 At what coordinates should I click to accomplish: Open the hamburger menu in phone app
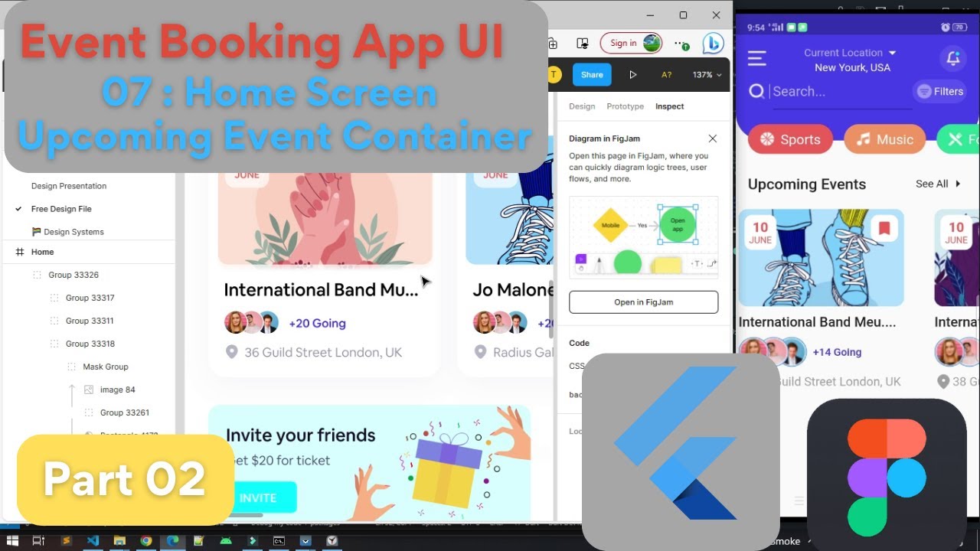coord(757,58)
